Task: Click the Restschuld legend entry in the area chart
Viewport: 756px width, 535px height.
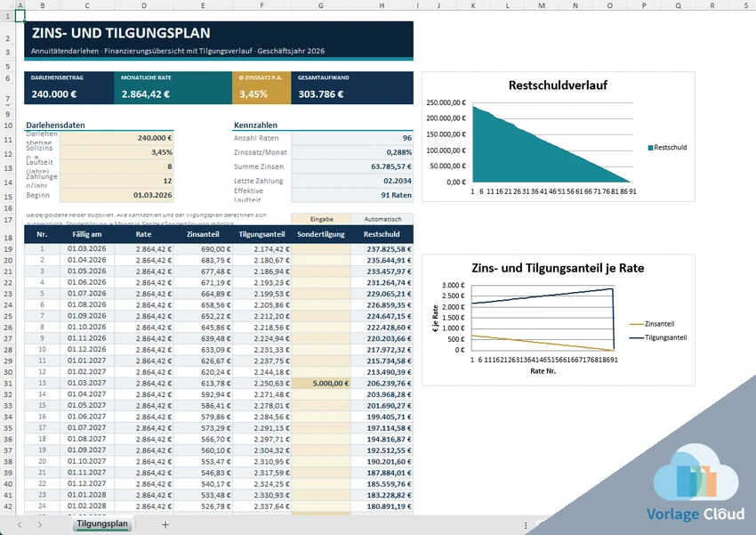Action: point(667,148)
